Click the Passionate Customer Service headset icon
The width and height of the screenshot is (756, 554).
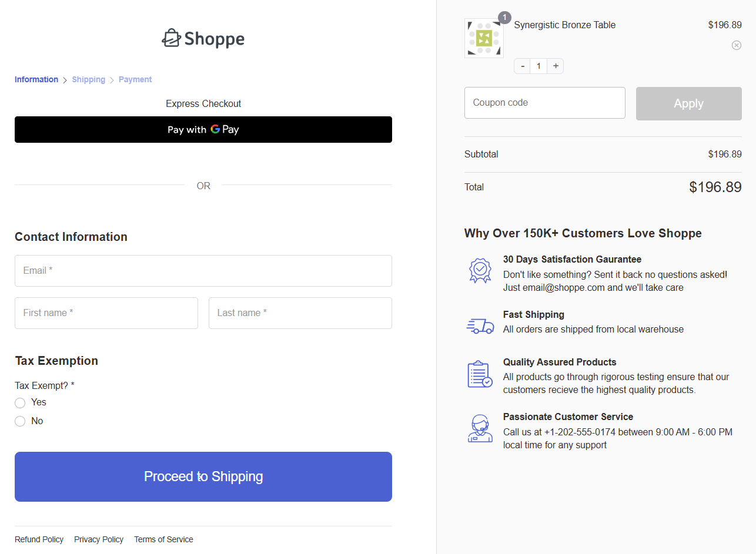pos(479,428)
